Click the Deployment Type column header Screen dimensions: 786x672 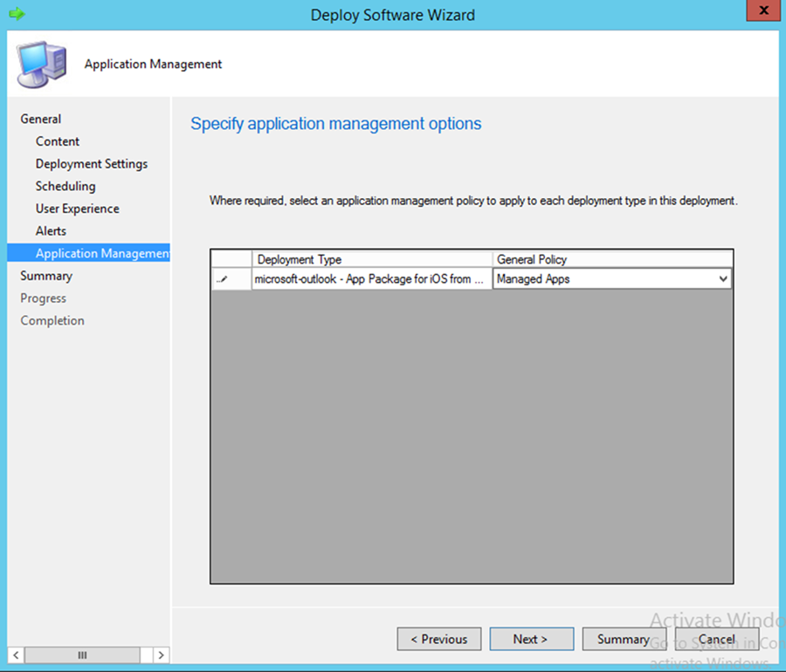coord(371,259)
